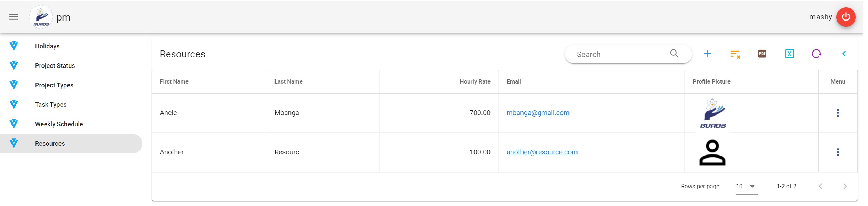Expand the rows per page dropdown
Image resolution: width=868 pixels, height=206 pixels.
coord(752,187)
